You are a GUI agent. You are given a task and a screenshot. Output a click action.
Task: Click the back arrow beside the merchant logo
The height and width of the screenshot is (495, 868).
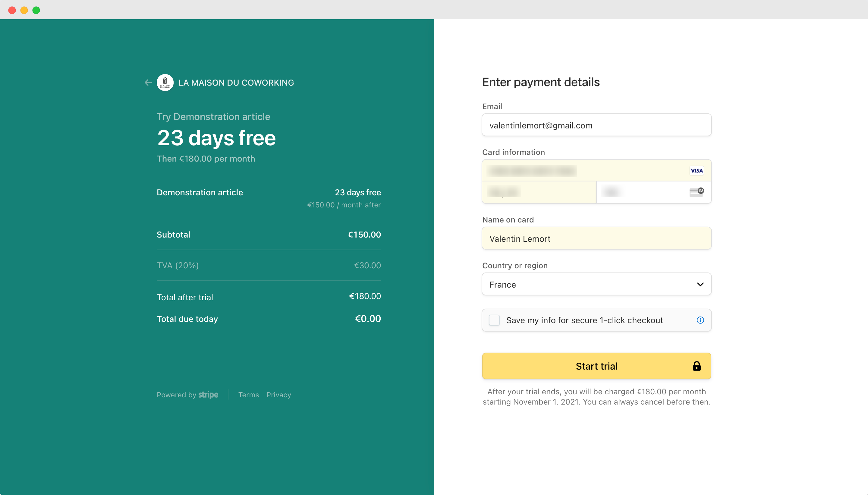tap(148, 83)
